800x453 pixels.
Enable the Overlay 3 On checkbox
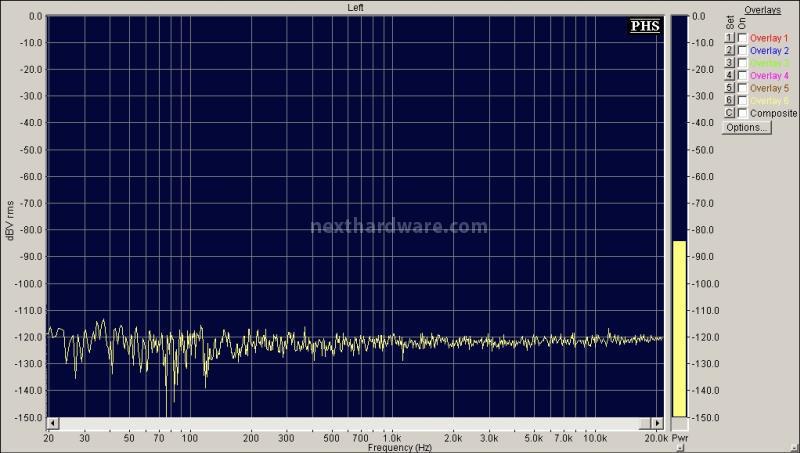point(742,63)
